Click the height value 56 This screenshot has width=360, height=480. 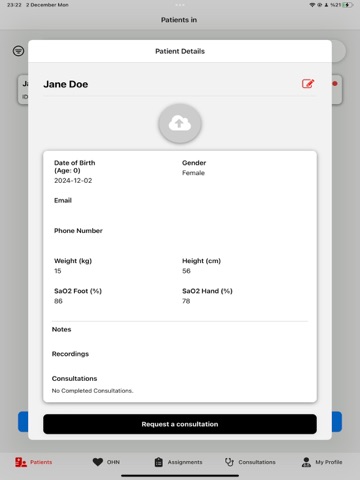click(x=186, y=271)
